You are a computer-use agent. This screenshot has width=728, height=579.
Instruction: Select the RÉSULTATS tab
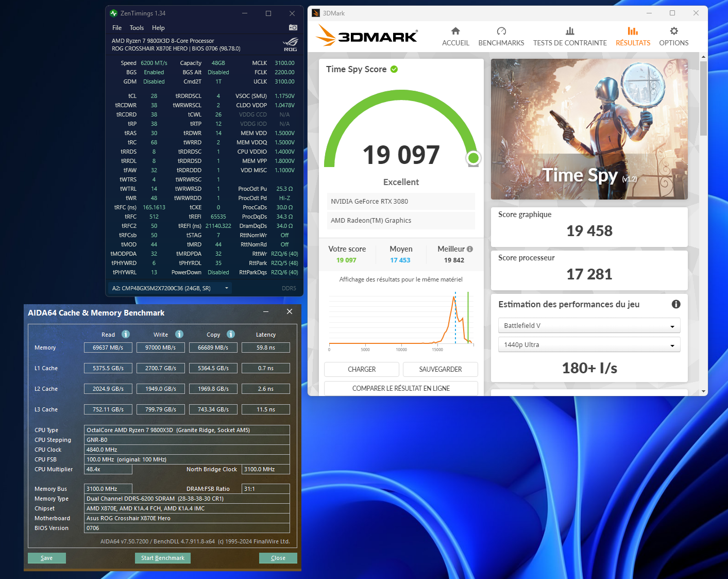pos(633,37)
